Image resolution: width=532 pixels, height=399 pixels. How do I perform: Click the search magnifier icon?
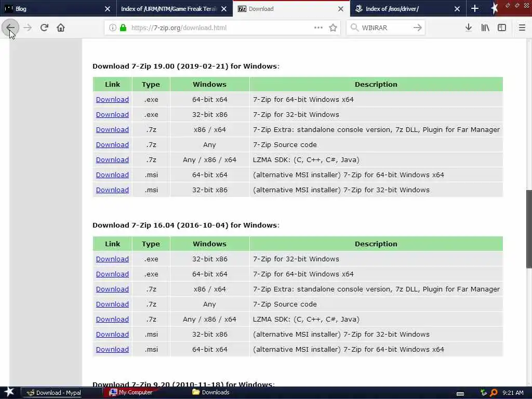(354, 28)
